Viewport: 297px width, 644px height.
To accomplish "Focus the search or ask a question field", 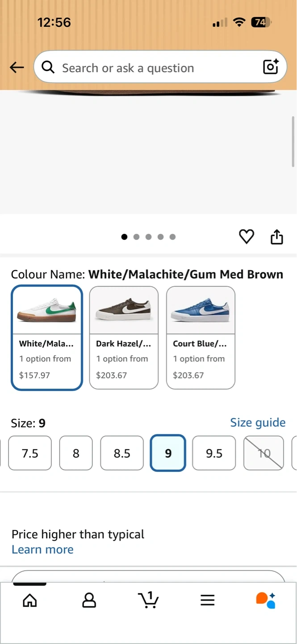I will (x=152, y=68).
